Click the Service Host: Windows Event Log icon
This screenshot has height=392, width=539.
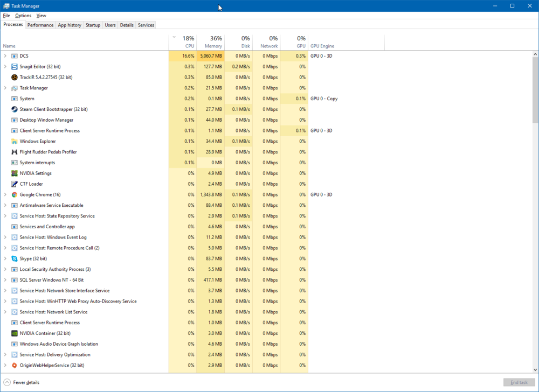pos(15,237)
